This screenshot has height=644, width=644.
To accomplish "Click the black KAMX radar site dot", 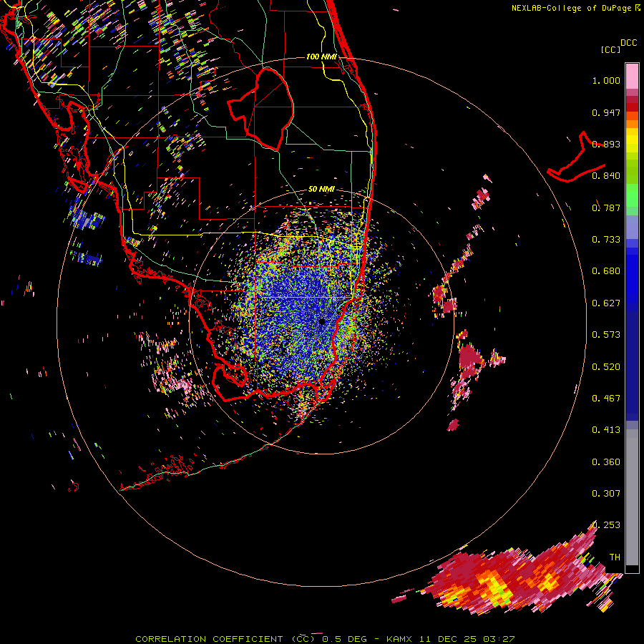I will [x=322, y=322].
